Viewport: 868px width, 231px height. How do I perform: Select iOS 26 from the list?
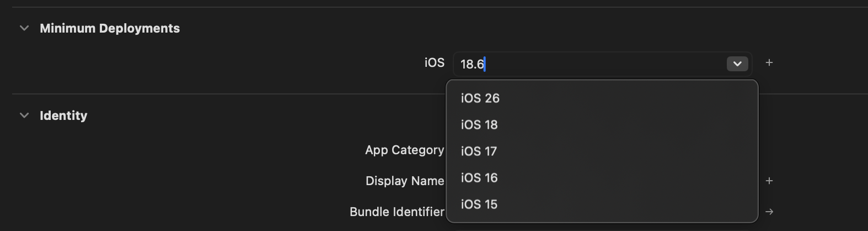pos(602,98)
